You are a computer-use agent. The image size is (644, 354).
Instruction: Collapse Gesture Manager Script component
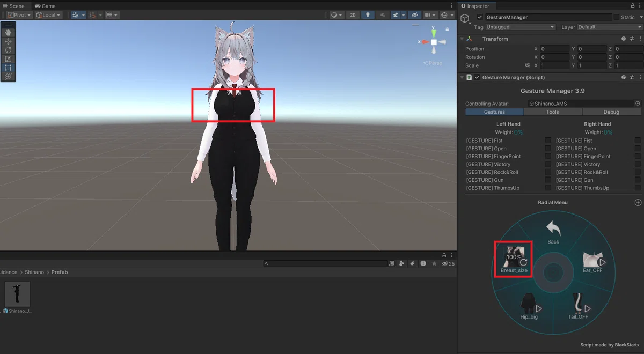(462, 77)
